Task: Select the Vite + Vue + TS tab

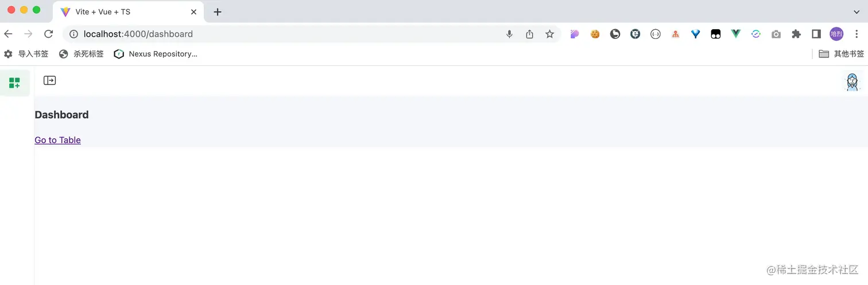Action: pyautogui.click(x=129, y=12)
